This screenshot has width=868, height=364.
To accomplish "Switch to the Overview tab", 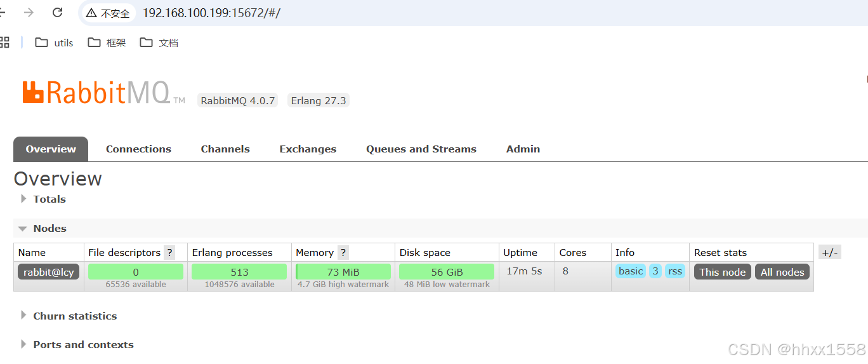I will coord(51,149).
